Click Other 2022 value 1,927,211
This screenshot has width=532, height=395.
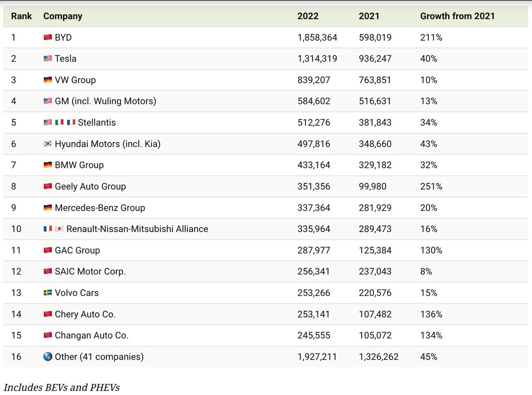[317, 356]
